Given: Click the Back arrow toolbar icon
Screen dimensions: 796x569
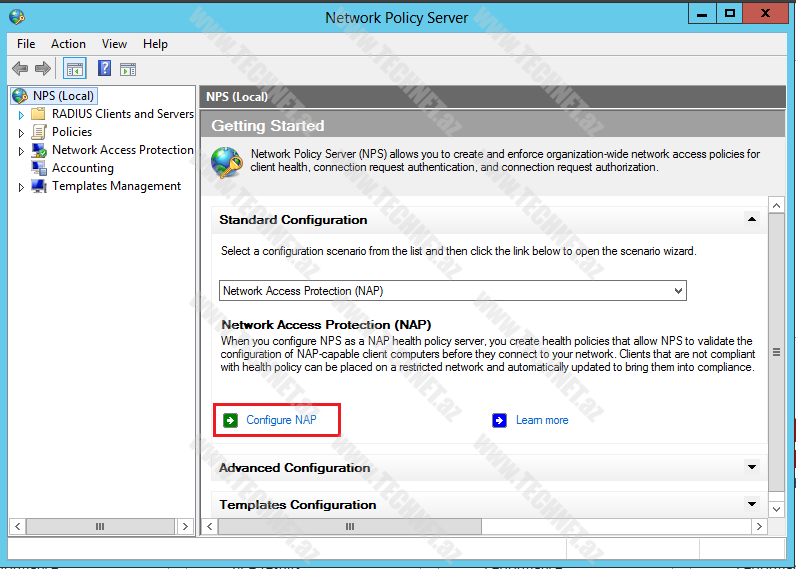Looking at the screenshot, I should click(x=19, y=69).
